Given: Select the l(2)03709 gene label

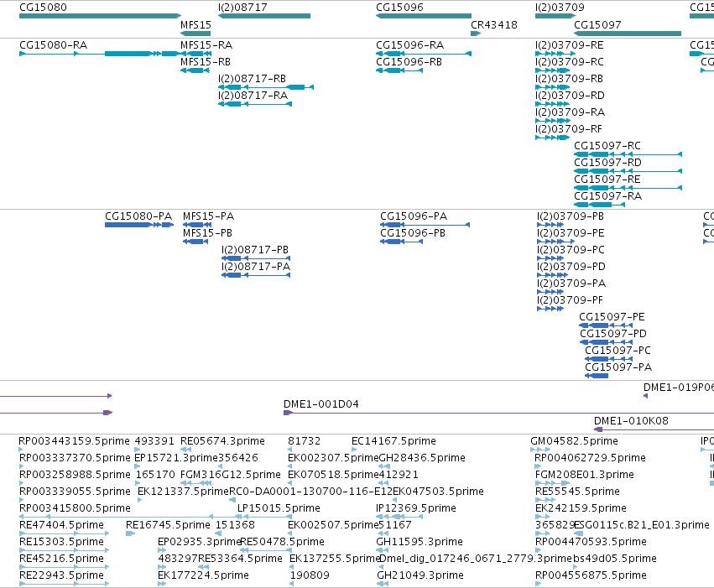Looking at the screenshot, I should [x=560, y=8].
